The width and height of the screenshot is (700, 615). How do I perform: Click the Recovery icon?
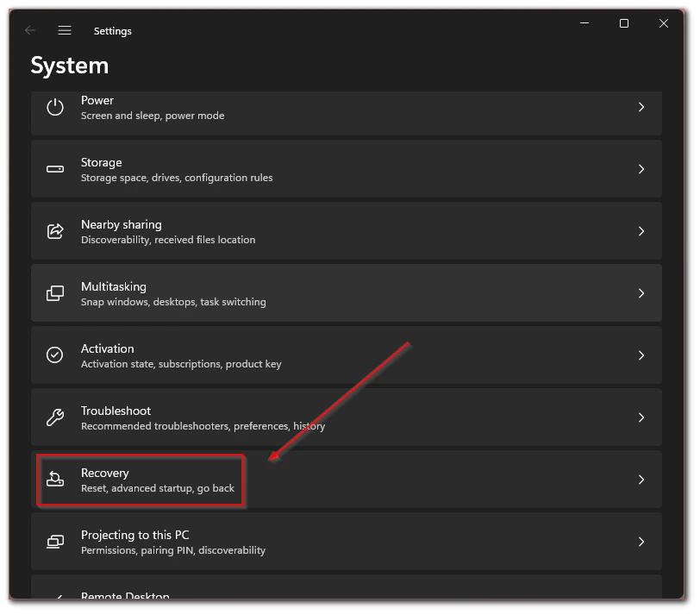55,480
